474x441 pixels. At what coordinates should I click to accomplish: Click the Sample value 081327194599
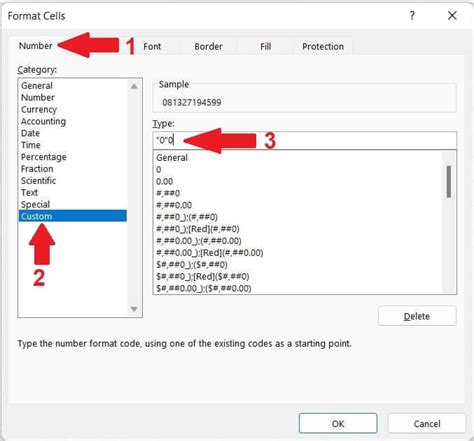[x=192, y=102]
